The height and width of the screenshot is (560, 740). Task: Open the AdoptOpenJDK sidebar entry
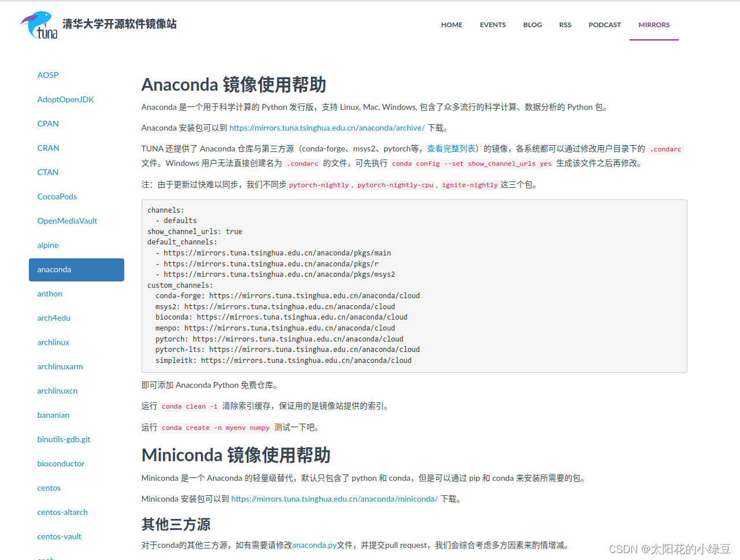[x=66, y=99]
